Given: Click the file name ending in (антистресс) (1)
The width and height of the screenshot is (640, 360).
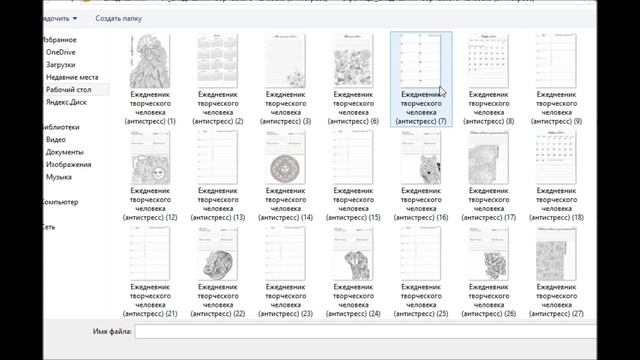Looking at the screenshot, I should tap(150, 108).
